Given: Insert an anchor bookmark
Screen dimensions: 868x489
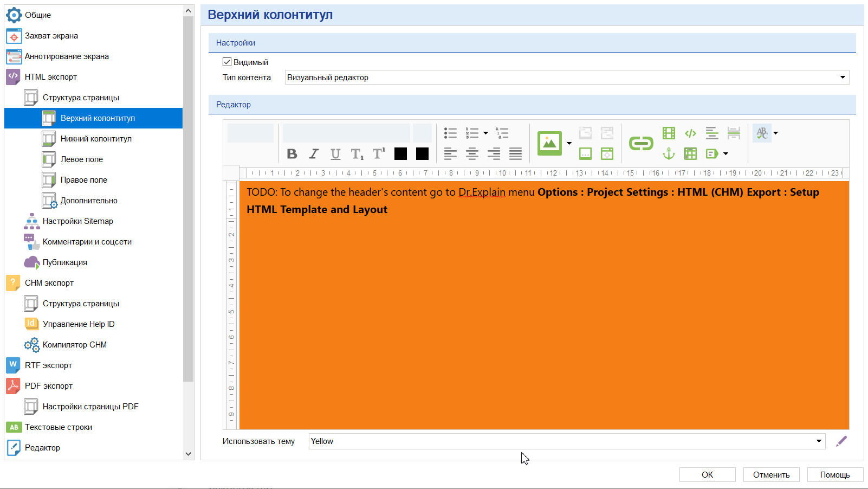Looking at the screenshot, I should [669, 154].
